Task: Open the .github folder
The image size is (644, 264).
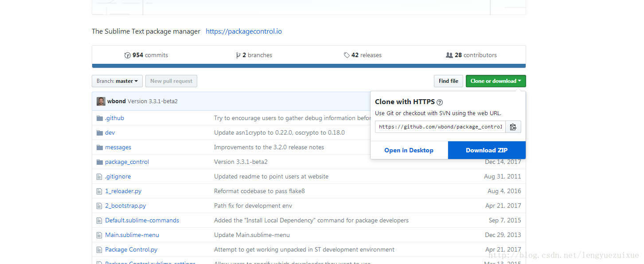Action: (x=114, y=118)
